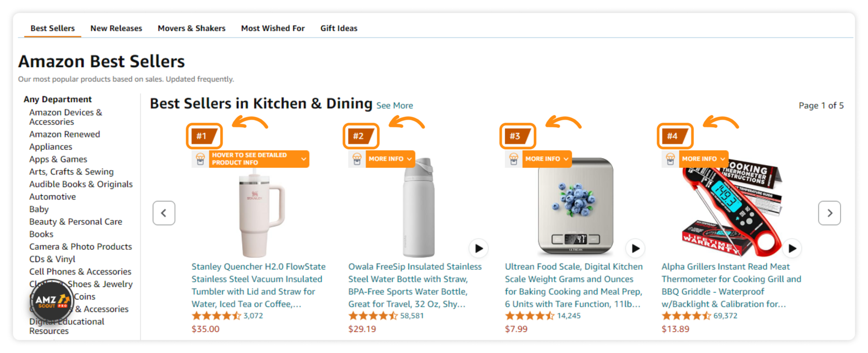Image resolution: width=868 pixels, height=353 pixels.
Task: Click the AMZScout basket icon above the Ultrean scale
Action: [515, 159]
